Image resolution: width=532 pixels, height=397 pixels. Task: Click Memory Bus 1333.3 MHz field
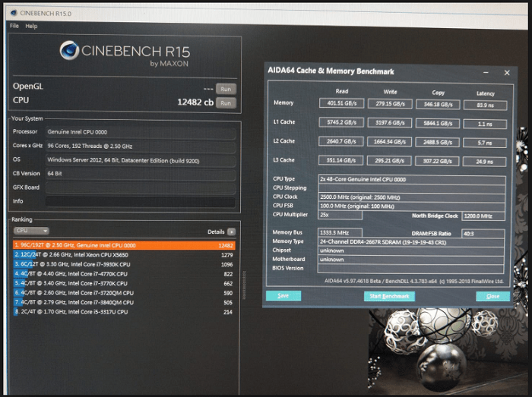[x=340, y=233]
